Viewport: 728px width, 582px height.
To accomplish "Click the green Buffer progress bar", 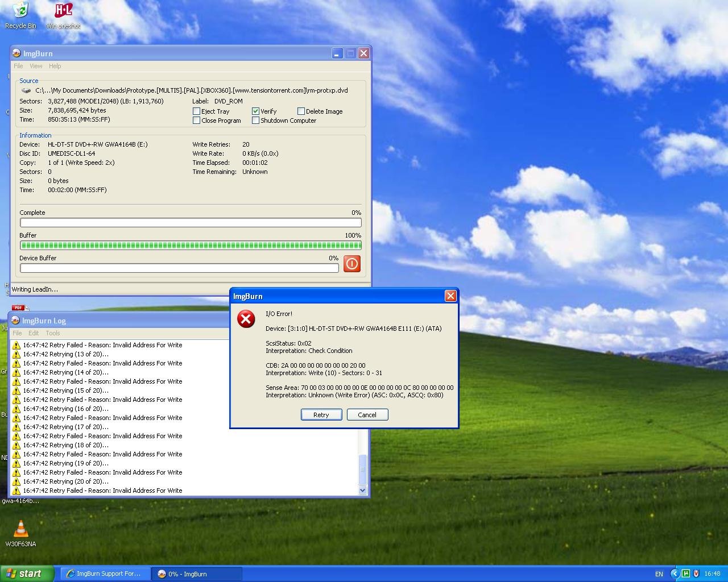I will click(191, 246).
